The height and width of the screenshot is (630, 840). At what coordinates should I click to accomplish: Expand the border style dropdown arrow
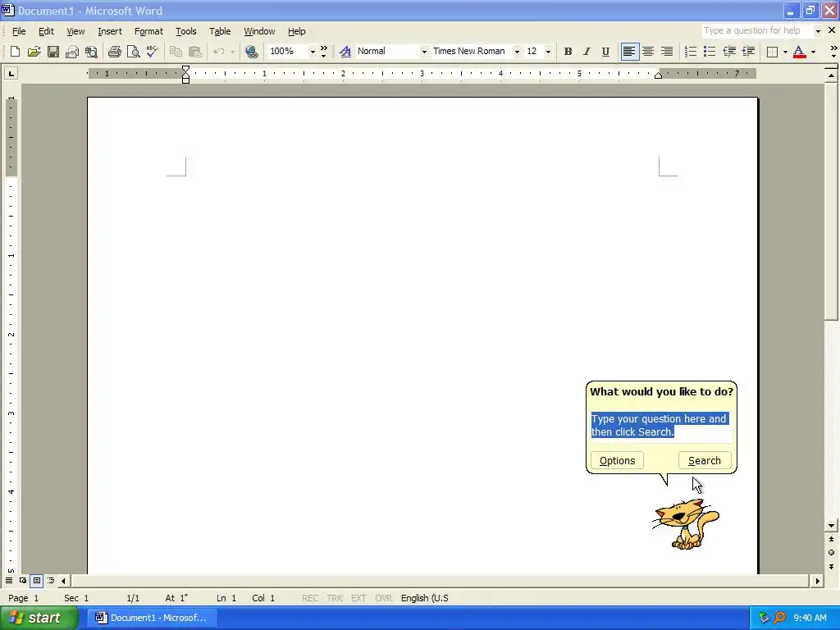[x=785, y=52]
